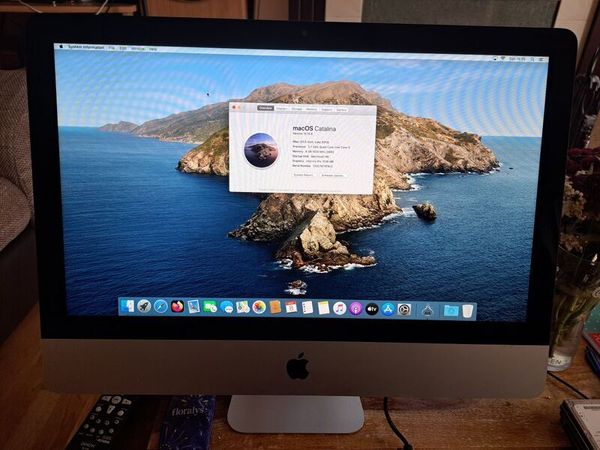The height and width of the screenshot is (450, 600).
Task: Launch Apple TV app from Dock
Action: tap(372, 309)
